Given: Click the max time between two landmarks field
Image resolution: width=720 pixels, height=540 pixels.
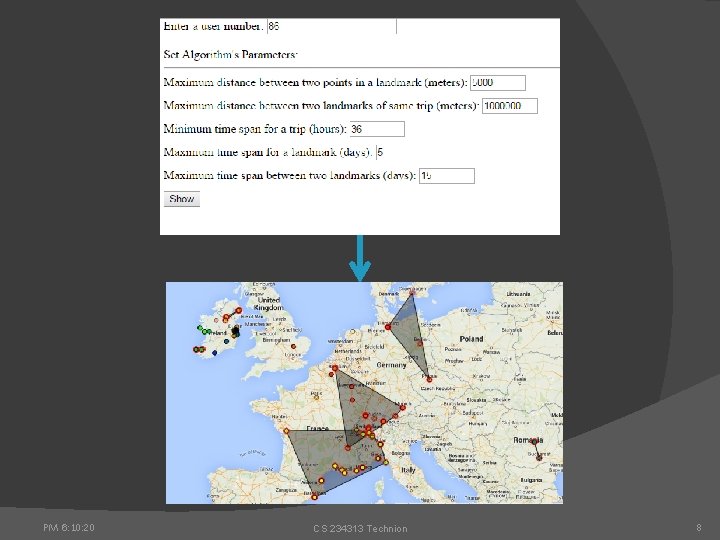Looking at the screenshot, I should tap(447, 176).
